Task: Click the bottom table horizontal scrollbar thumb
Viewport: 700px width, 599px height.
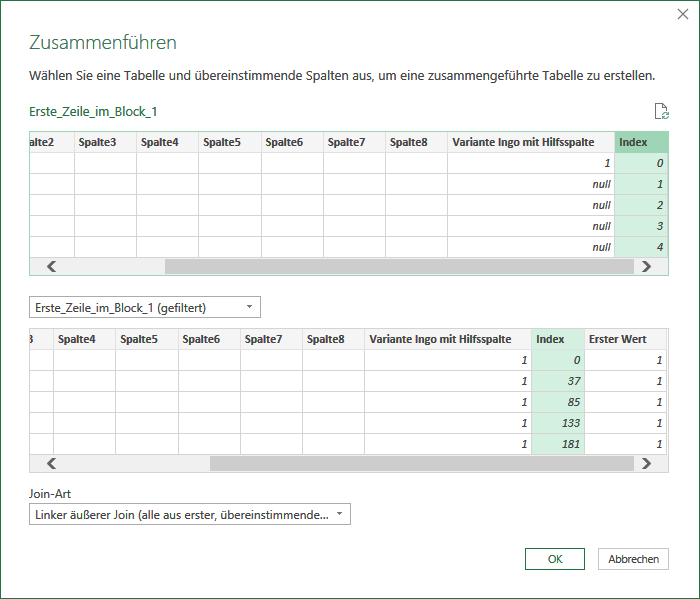Action: [421, 463]
